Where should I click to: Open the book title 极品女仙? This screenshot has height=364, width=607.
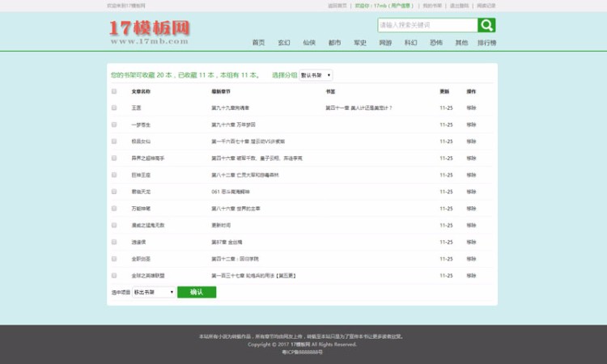(141, 142)
